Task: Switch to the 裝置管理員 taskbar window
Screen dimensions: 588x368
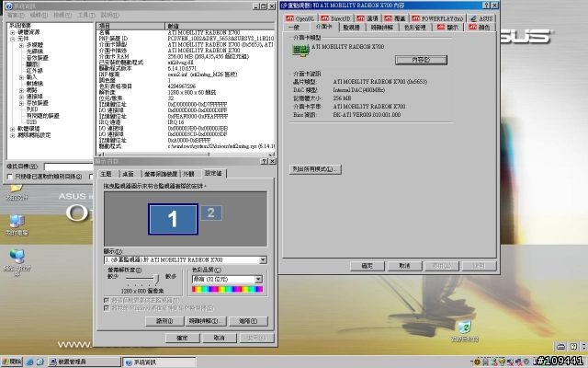Action: 84,362
